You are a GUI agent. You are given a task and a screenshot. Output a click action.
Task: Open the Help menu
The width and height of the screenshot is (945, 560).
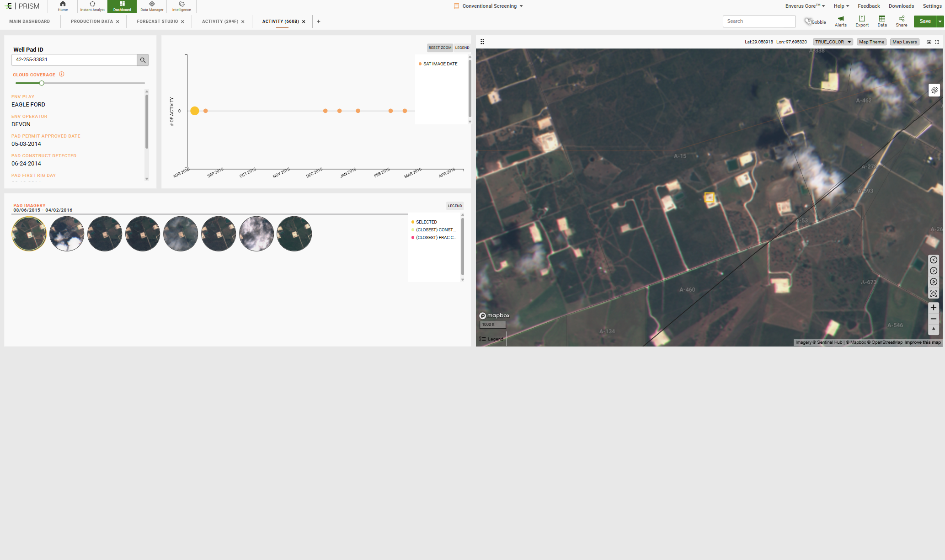tap(841, 6)
